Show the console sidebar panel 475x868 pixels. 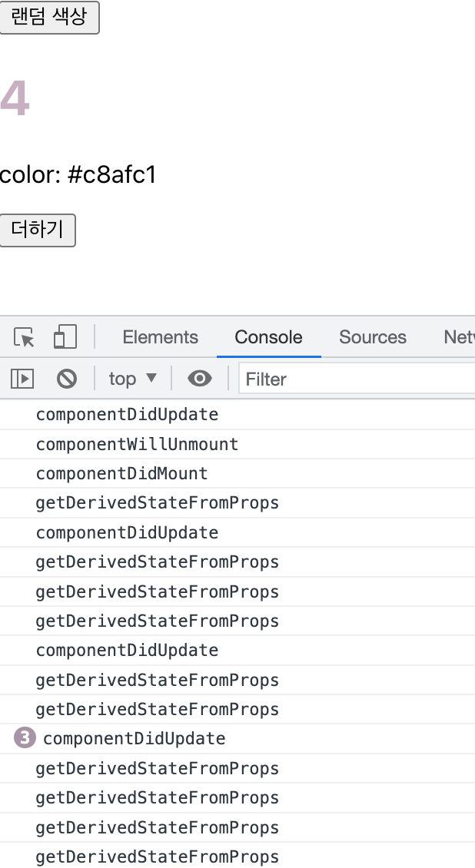pyautogui.click(x=22, y=379)
